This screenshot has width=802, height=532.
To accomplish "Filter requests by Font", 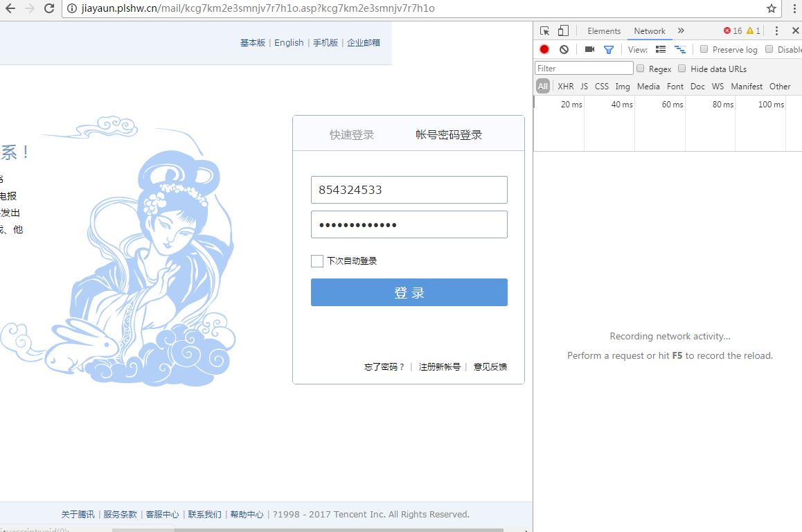I will point(675,87).
